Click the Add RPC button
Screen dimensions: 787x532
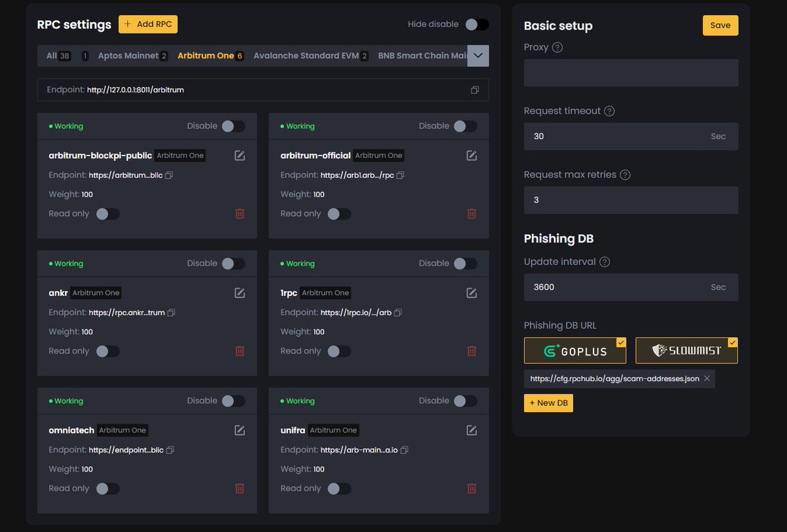(148, 24)
